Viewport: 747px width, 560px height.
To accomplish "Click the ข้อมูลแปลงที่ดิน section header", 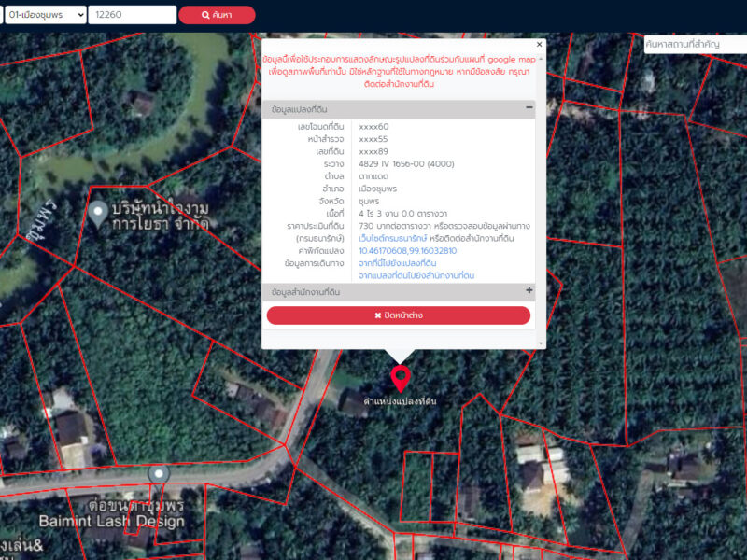I will pos(299,109).
